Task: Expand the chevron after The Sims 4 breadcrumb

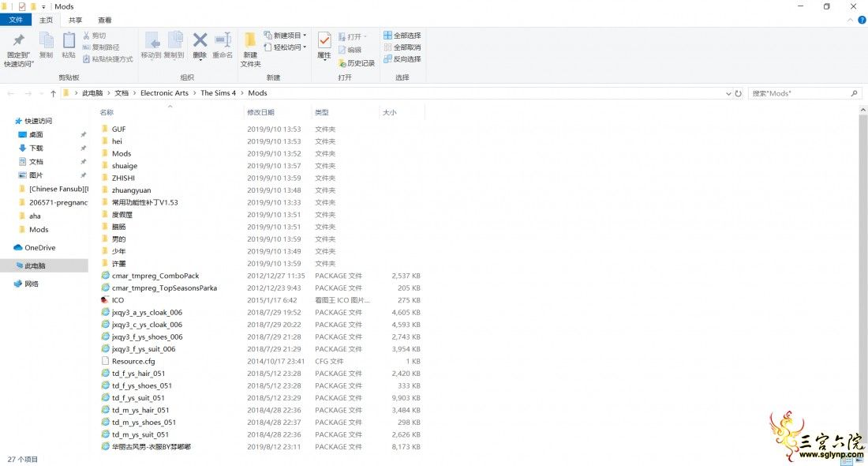Action: click(242, 93)
